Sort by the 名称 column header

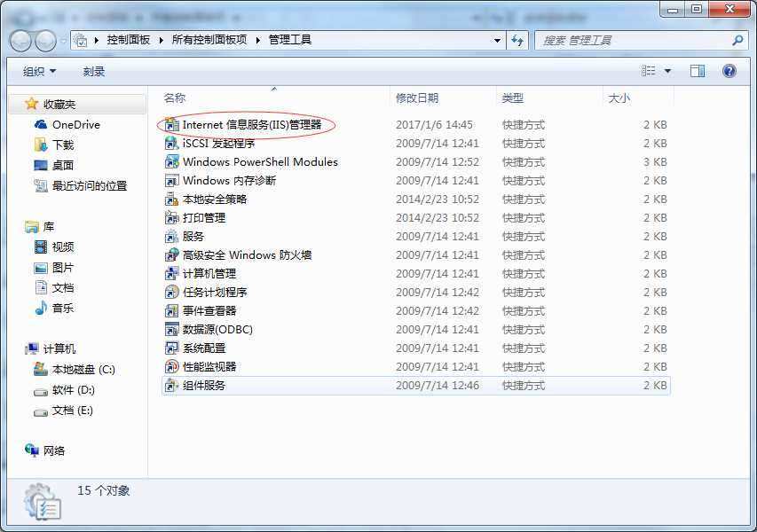[273, 98]
